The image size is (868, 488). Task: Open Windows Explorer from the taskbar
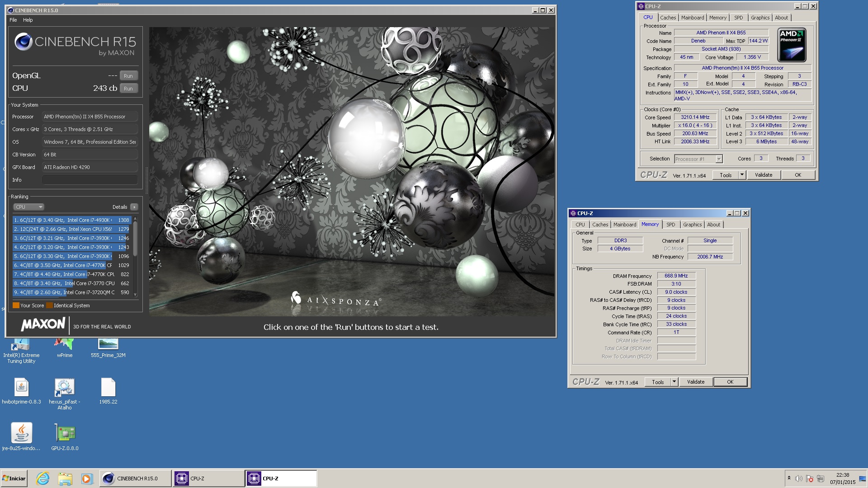click(65, 479)
